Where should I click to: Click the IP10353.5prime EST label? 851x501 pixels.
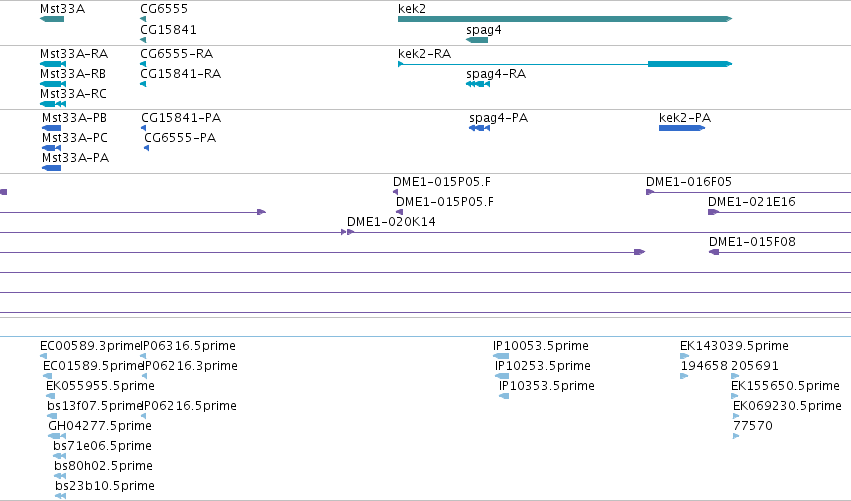tap(547, 386)
